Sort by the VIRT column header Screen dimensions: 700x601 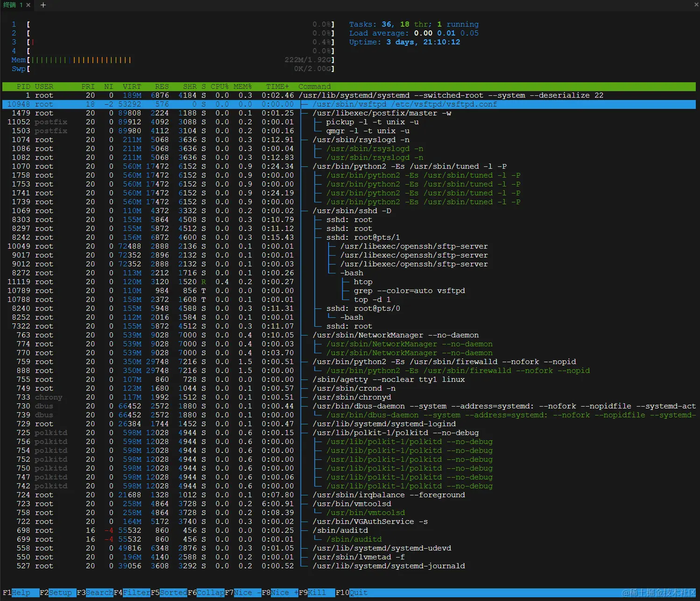[x=132, y=86]
